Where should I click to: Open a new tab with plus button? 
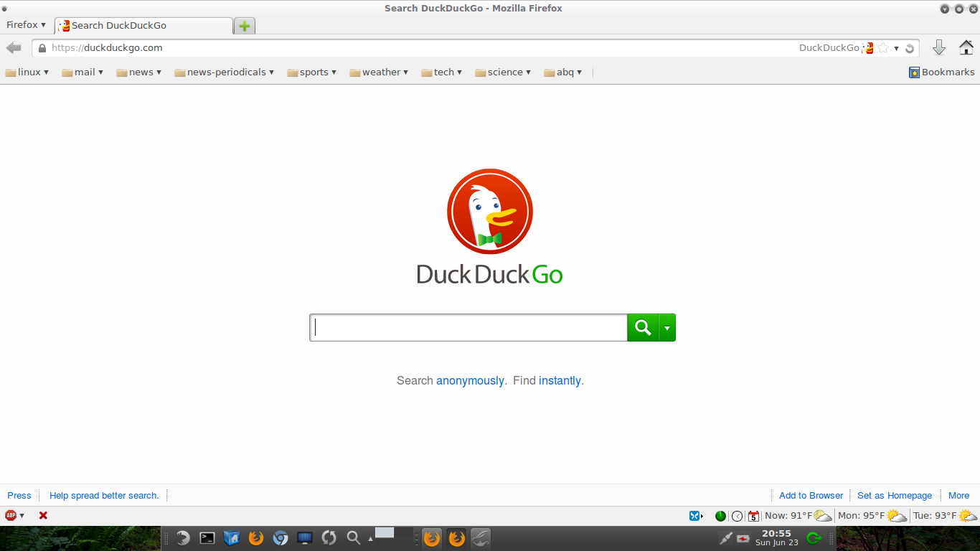[x=245, y=26]
